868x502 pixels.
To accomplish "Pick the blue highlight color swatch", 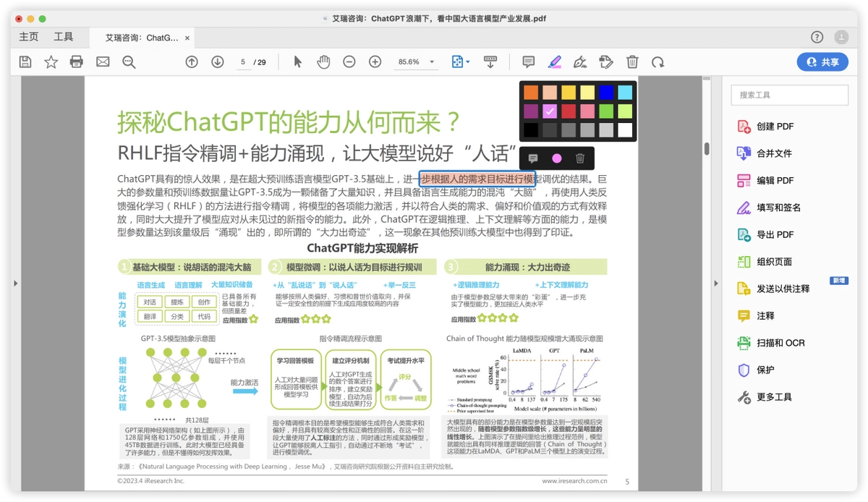I will (606, 92).
